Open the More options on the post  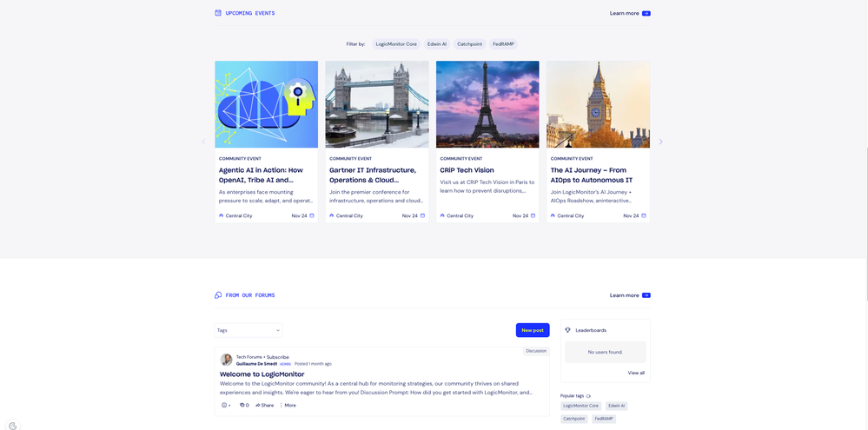coord(288,405)
